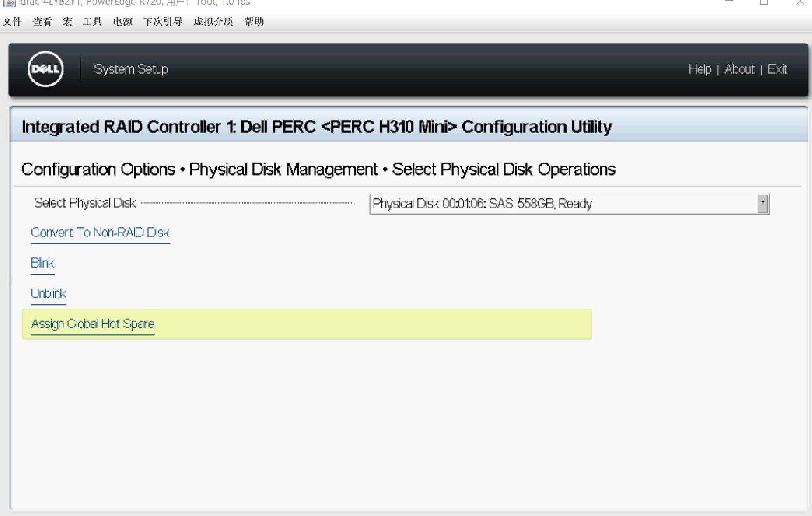
Task: Click Assign Global Hot Spare
Action: click(93, 324)
